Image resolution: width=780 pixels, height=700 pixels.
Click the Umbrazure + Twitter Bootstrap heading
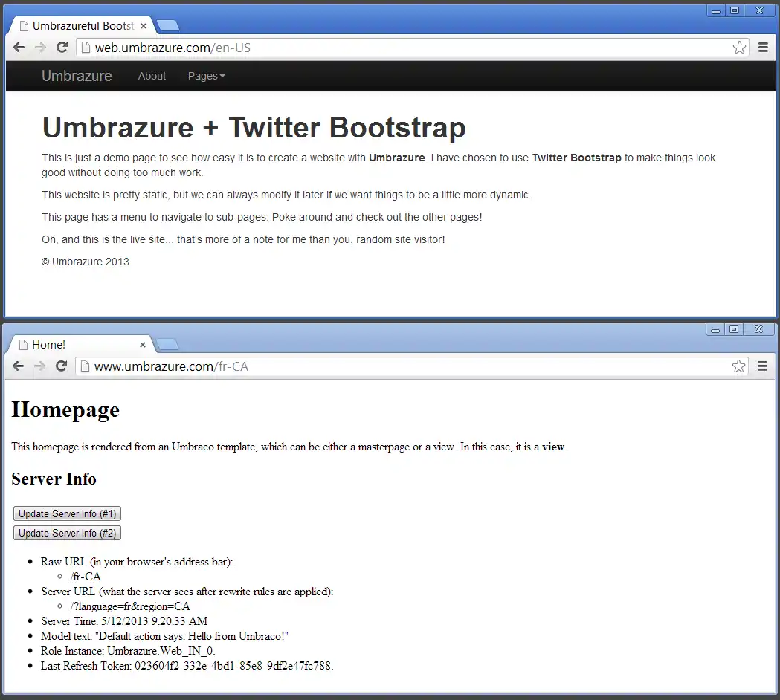(254, 127)
